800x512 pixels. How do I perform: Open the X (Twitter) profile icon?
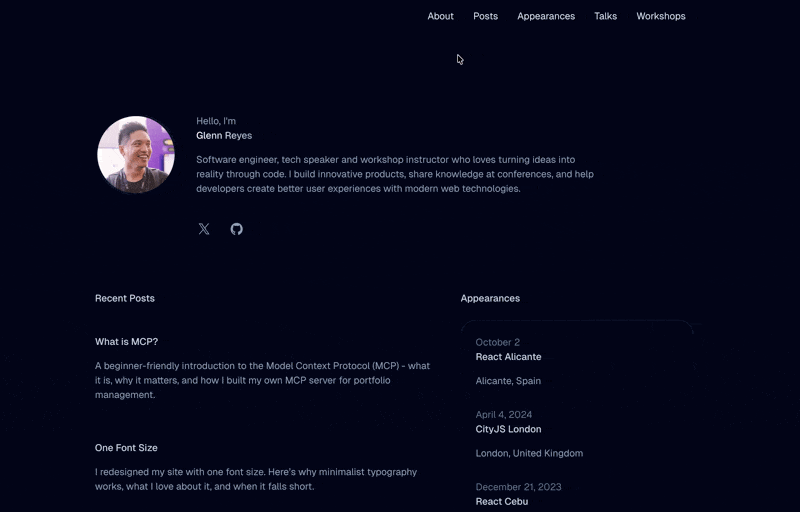[x=204, y=229]
